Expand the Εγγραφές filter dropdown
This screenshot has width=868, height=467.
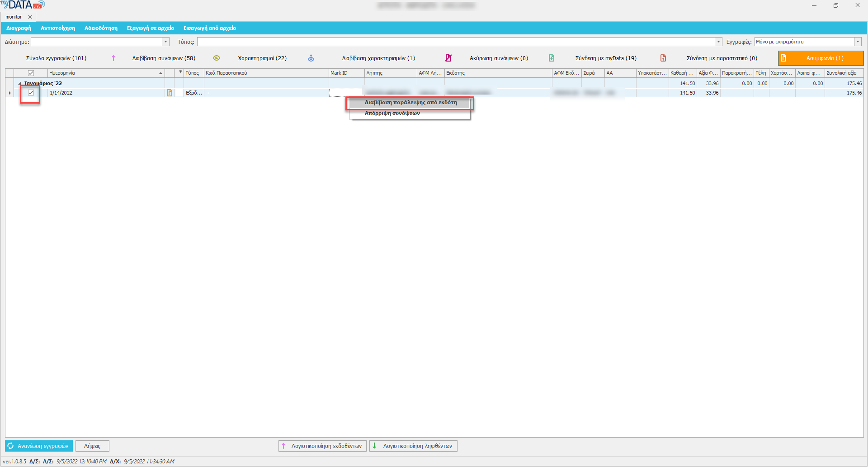point(858,42)
